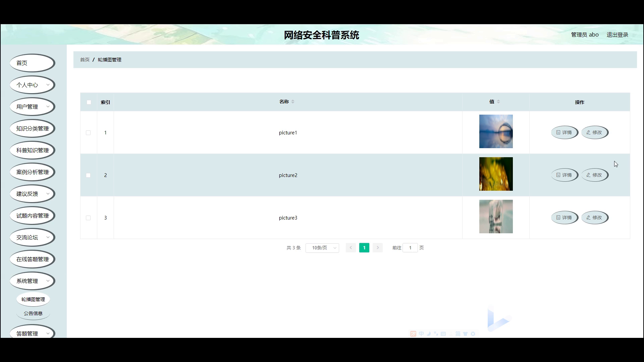Screen dimensions: 644x362
Task: Click the picture3 name cell
Action: pyautogui.click(x=288, y=218)
